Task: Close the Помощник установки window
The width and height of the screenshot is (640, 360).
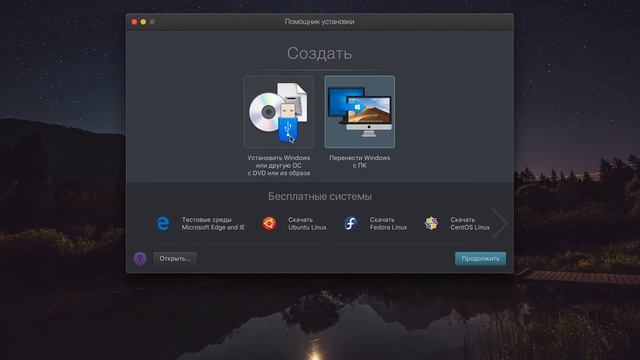Action: [x=134, y=22]
